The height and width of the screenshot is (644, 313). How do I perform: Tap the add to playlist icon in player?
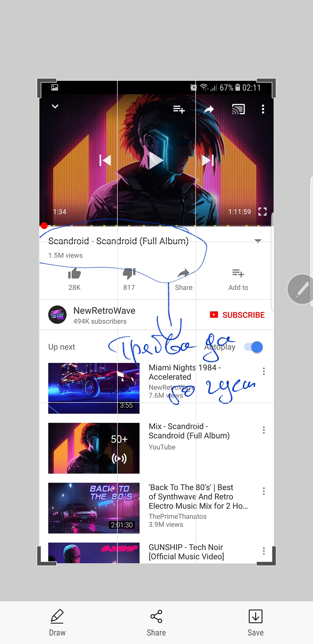179,109
